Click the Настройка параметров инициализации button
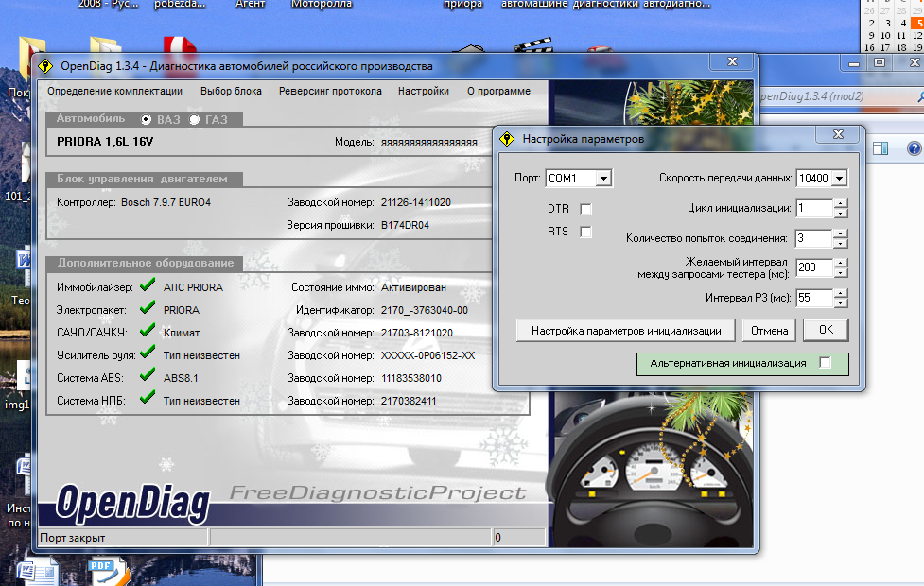This screenshot has height=586, width=924. [626, 331]
